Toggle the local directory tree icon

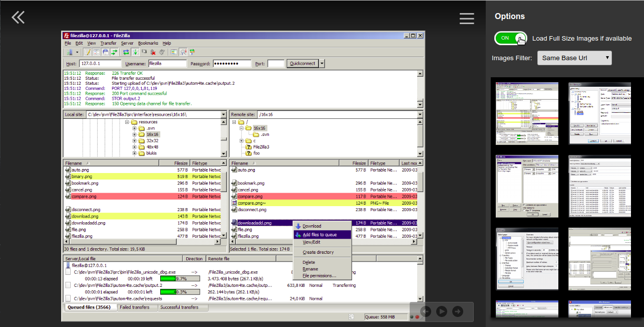pyautogui.click(x=97, y=52)
